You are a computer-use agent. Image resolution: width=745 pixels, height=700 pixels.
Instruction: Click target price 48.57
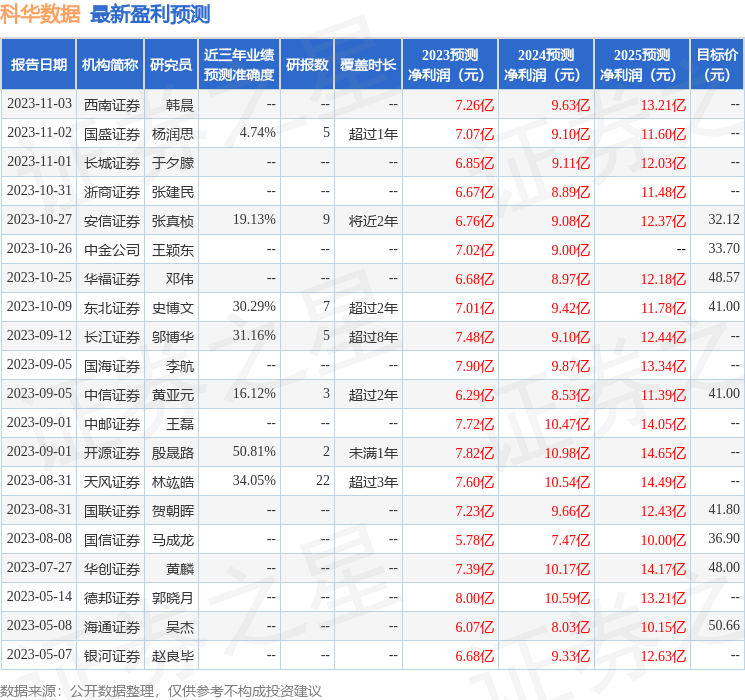[x=724, y=278]
